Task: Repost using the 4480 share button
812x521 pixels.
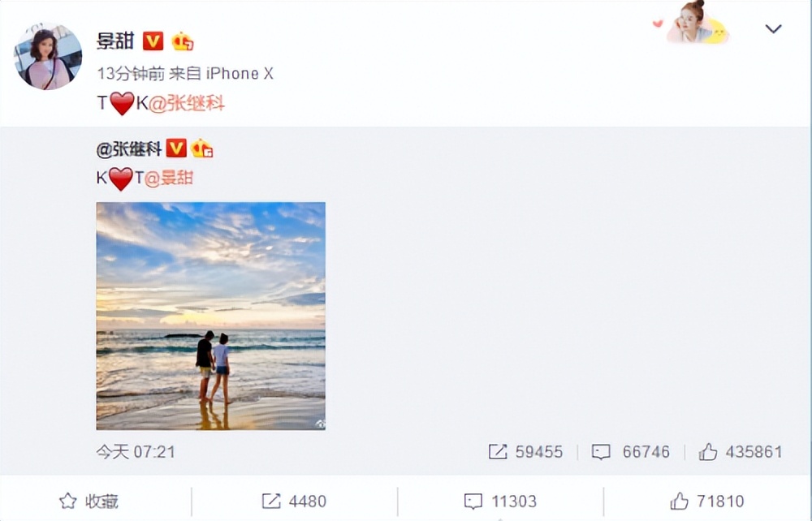Action: tap(294, 501)
